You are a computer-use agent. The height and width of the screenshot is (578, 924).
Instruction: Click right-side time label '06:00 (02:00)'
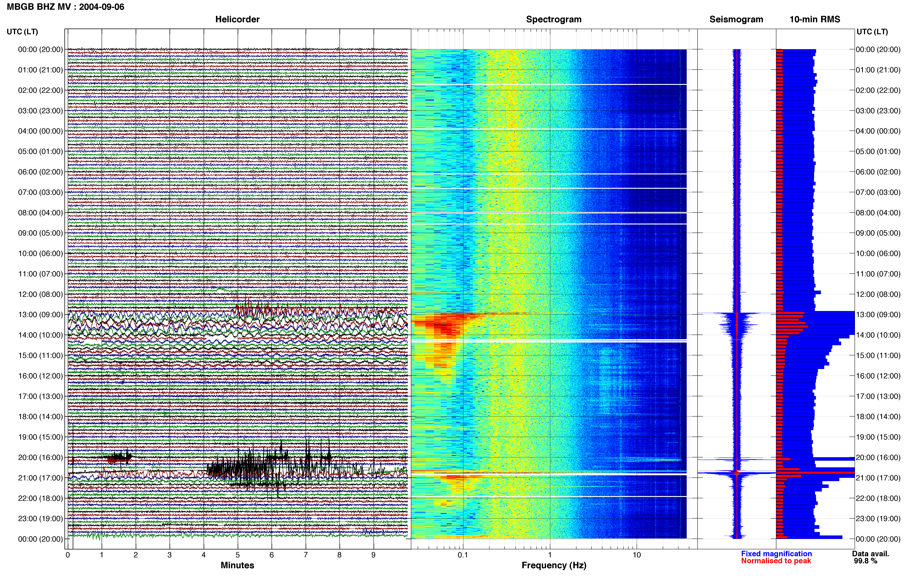coord(878,172)
